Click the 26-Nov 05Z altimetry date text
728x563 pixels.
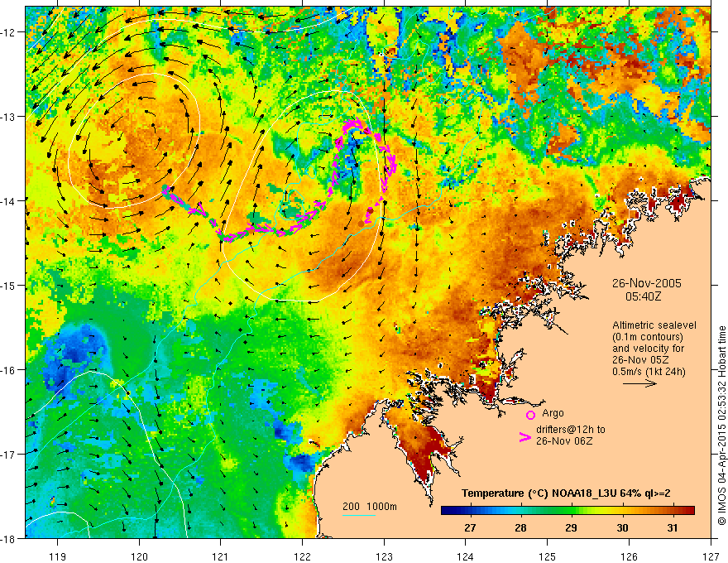[x=642, y=360]
